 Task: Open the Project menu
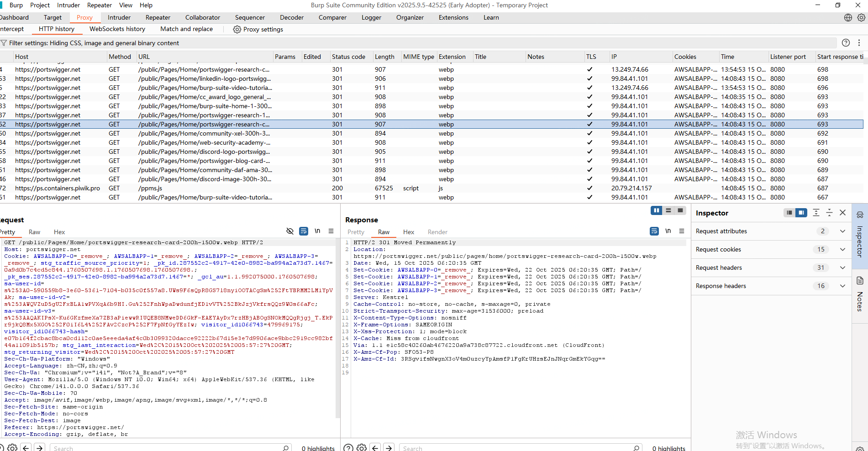pyautogui.click(x=40, y=5)
